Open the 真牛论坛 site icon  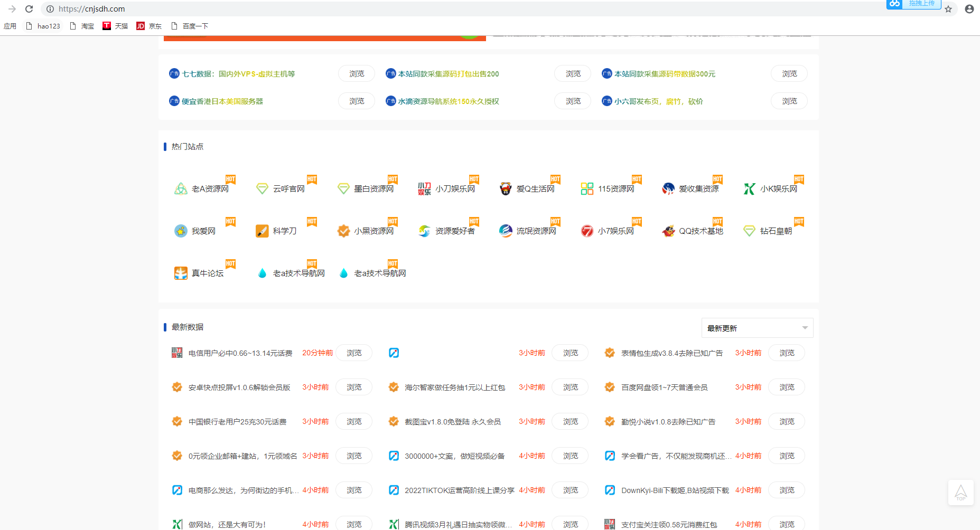pos(181,273)
